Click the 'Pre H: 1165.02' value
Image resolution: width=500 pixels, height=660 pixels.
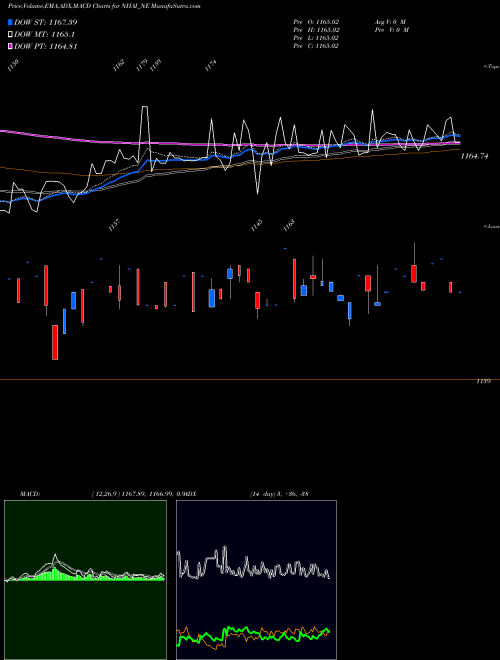316,30
